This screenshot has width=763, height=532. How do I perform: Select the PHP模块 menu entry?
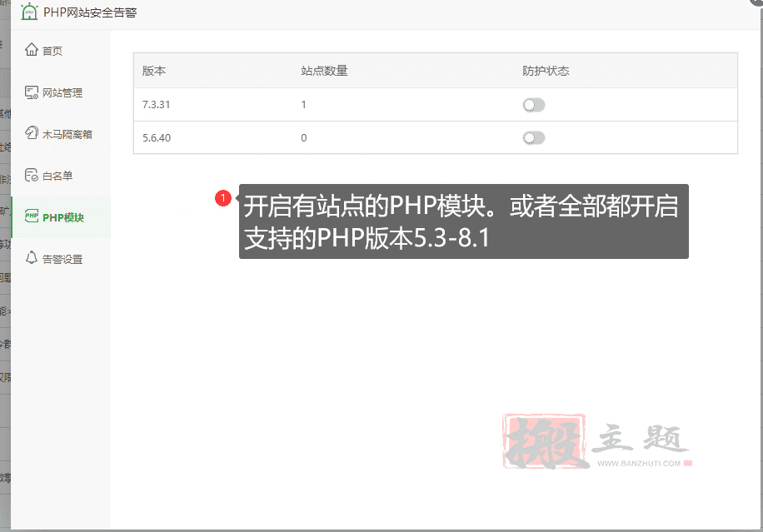60,217
